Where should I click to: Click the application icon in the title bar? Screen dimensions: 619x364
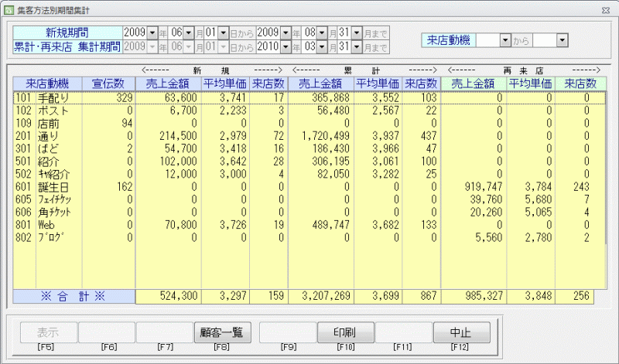click(9, 10)
